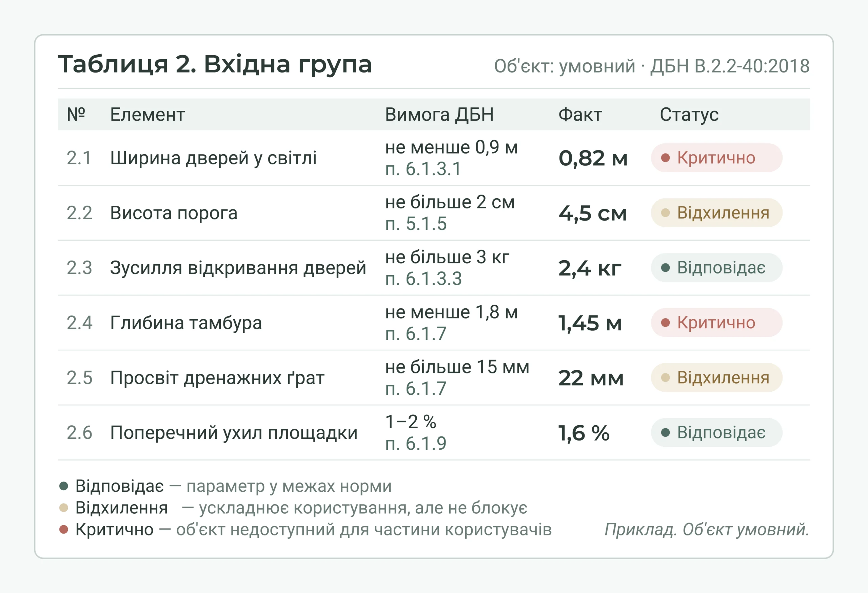This screenshot has width=868, height=593.
Task: Click clause reference 'п. 5.1.5'
Action: click(416, 224)
